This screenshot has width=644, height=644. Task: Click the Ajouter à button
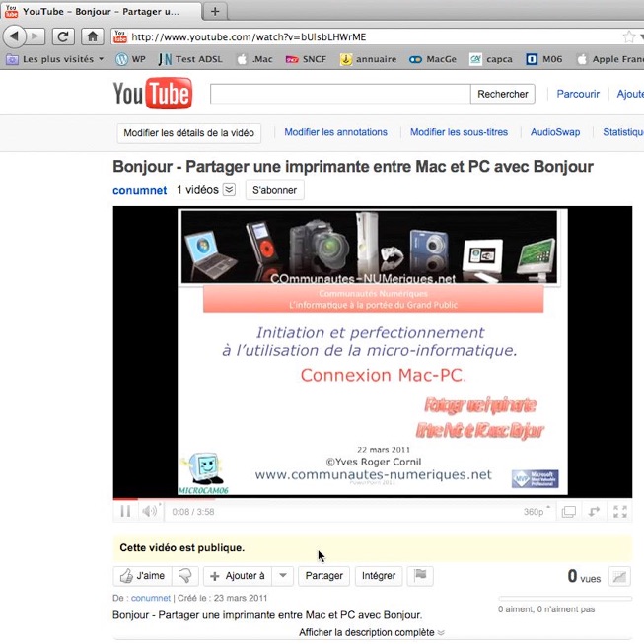238,576
